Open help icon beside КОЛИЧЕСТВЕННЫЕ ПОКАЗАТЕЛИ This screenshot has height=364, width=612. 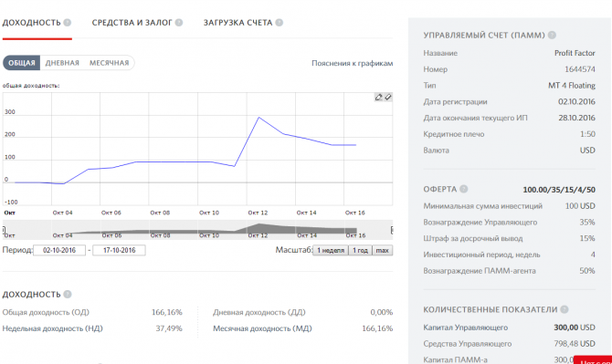[x=565, y=309]
